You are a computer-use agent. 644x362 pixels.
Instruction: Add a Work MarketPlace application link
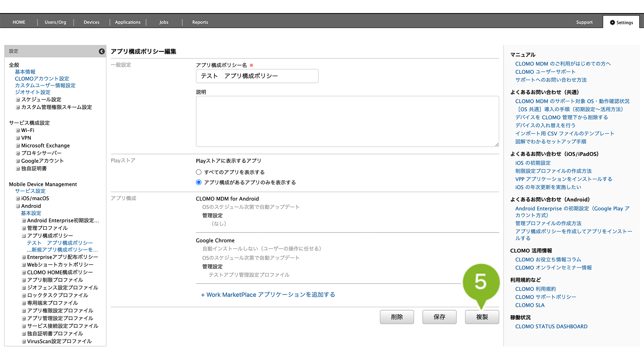[268, 295]
